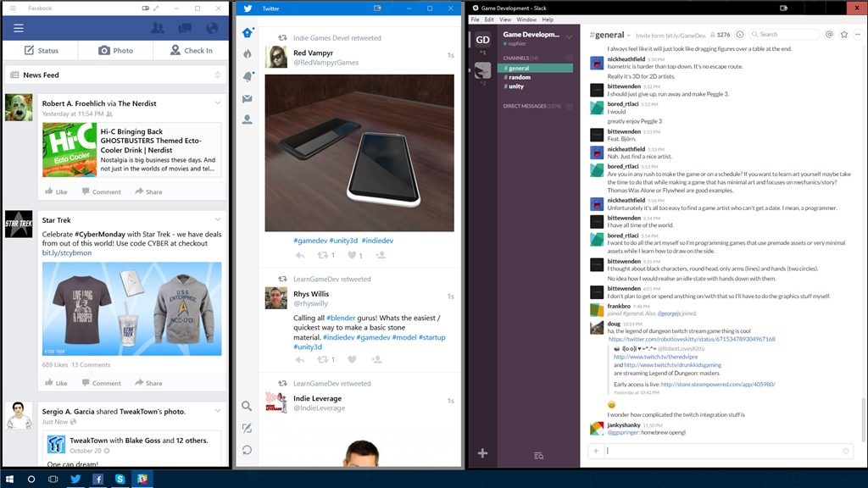Open store.steampowered.com link in Slack
This screenshot has width=868, height=488.
[718, 384]
